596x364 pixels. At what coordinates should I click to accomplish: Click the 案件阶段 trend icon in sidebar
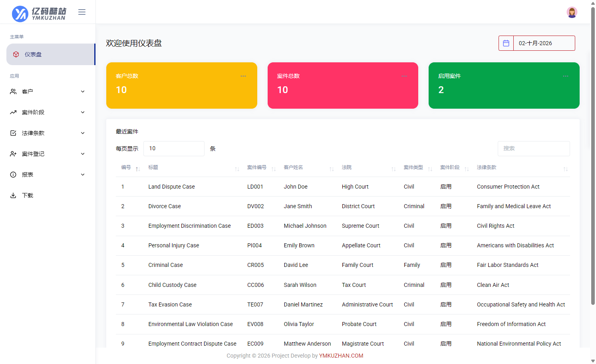[13, 112]
